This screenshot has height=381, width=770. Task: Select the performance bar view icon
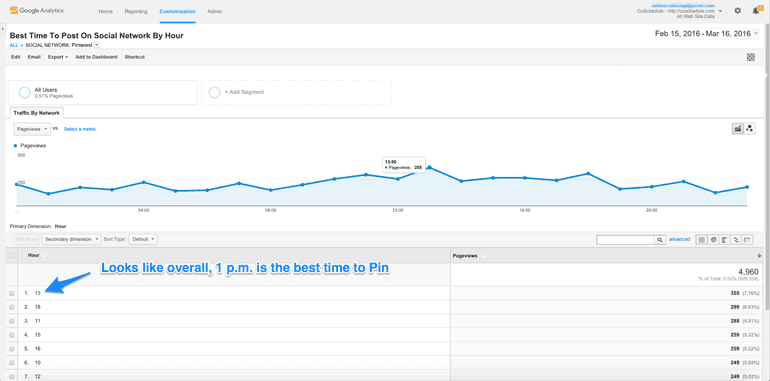(x=724, y=240)
